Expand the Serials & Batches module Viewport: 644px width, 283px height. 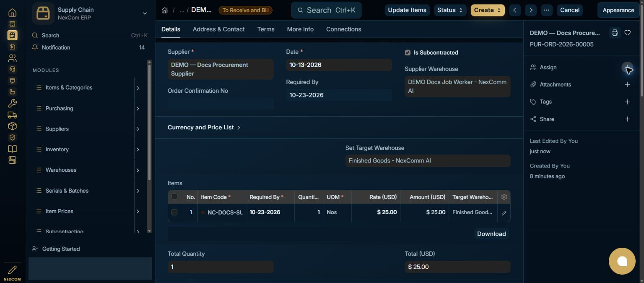(138, 191)
